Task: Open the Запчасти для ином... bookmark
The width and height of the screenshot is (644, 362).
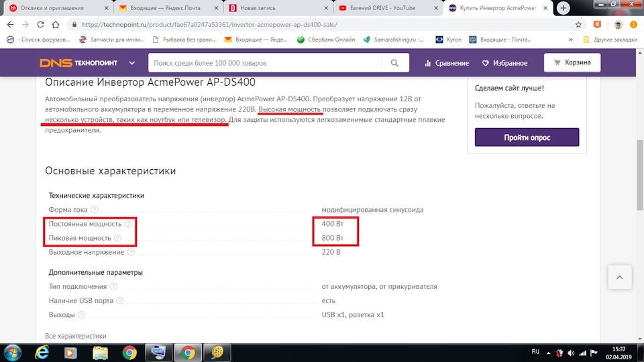Action: click(112, 40)
